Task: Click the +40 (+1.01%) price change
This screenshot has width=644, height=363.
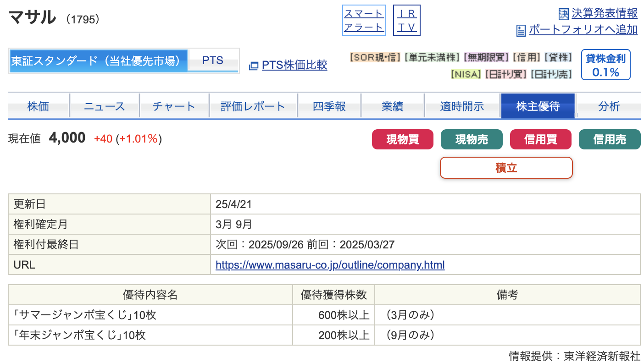Action: 128,139
